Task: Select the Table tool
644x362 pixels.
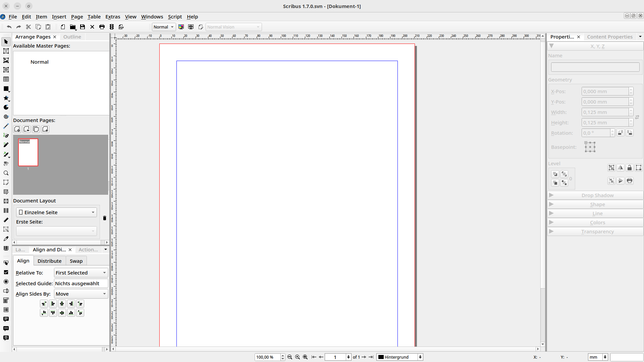Action: coord(6,79)
